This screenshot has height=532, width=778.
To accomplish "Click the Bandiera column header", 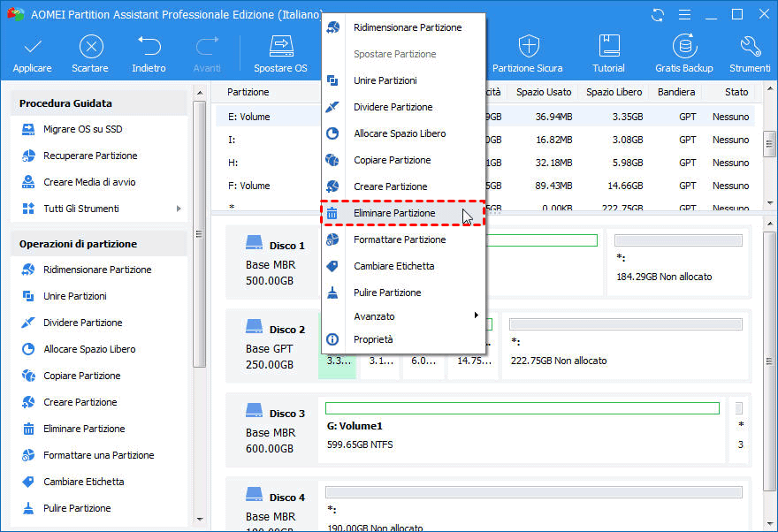I will (676, 92).
